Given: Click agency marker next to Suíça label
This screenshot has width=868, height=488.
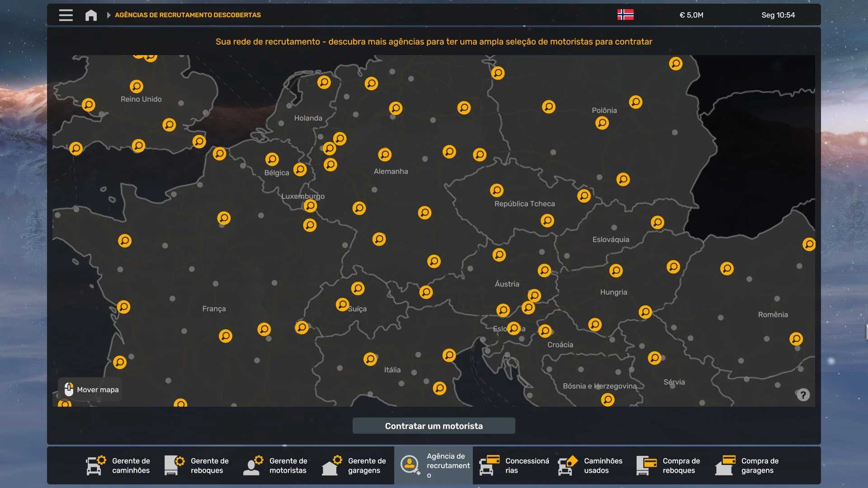Looking at the screenshot, I should (342, 305).
